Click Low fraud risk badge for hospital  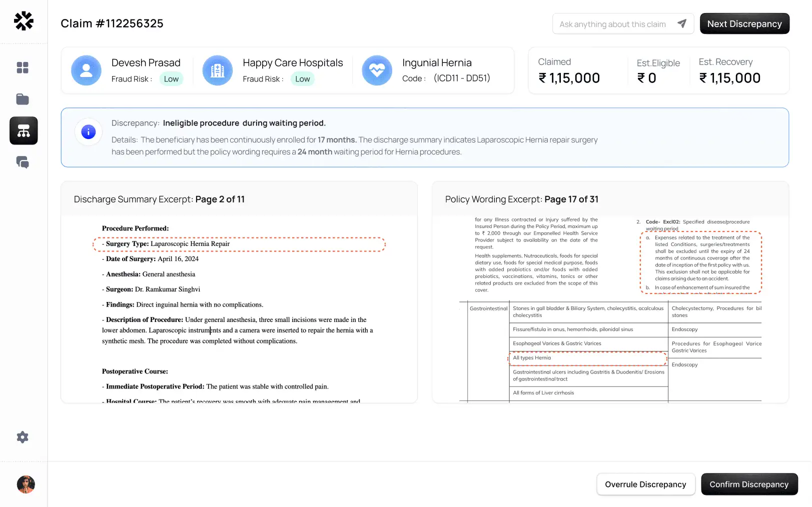tap(302, 79)
